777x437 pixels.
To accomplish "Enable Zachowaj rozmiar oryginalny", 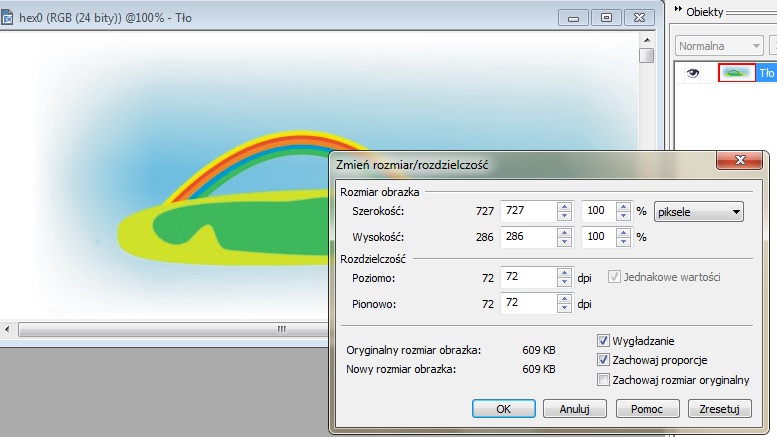I will [x=603, y=380].
